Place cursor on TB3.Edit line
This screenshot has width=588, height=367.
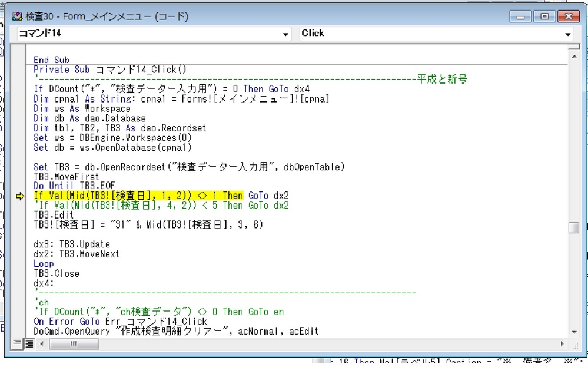click(x=54, y=215)
